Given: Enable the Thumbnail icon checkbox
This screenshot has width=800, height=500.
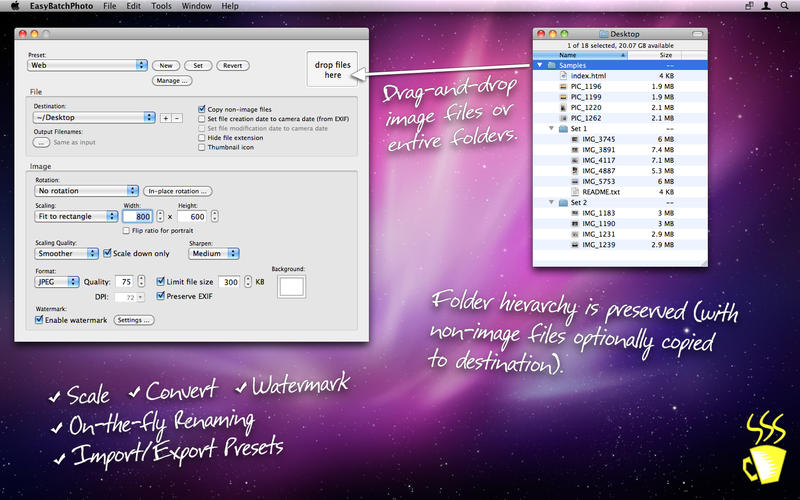Looking at the screenshot, I should 203,147.
